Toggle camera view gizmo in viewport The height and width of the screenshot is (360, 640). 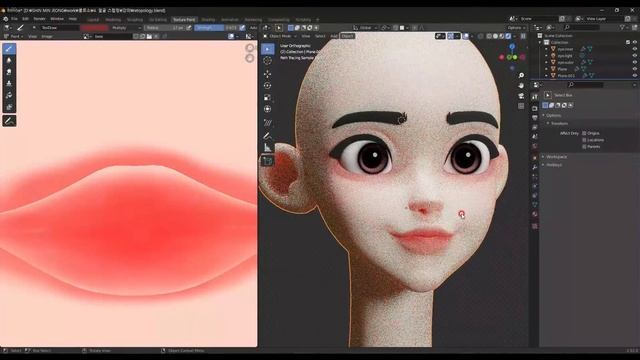tap(521, 96)
